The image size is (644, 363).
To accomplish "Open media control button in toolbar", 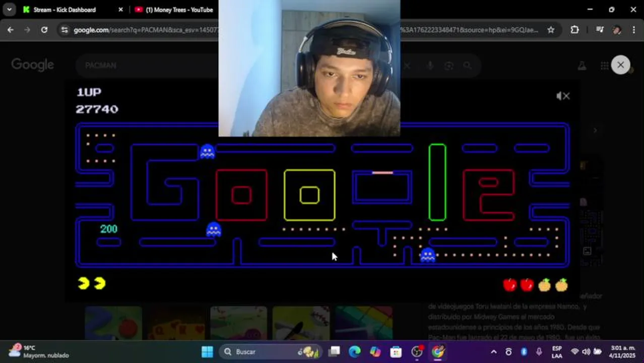I will click(x=600, y=30).
